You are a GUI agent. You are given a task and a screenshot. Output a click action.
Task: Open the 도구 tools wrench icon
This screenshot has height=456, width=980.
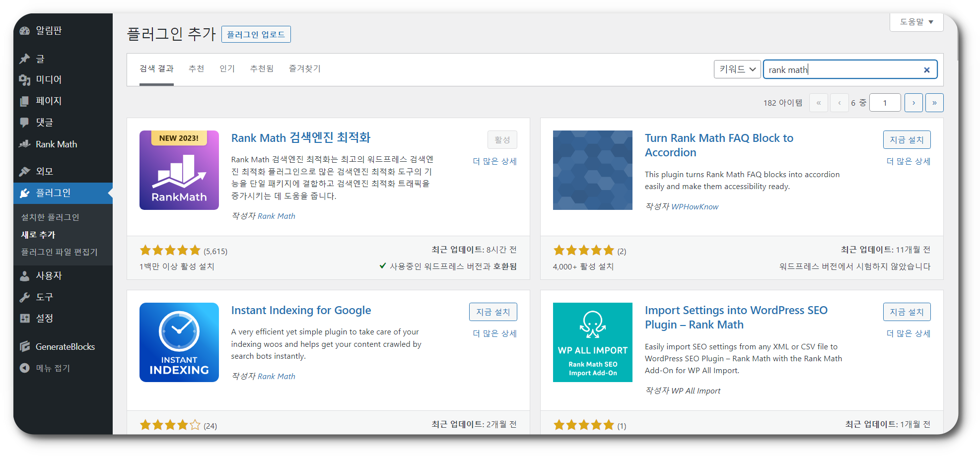(x=25, y=297)
